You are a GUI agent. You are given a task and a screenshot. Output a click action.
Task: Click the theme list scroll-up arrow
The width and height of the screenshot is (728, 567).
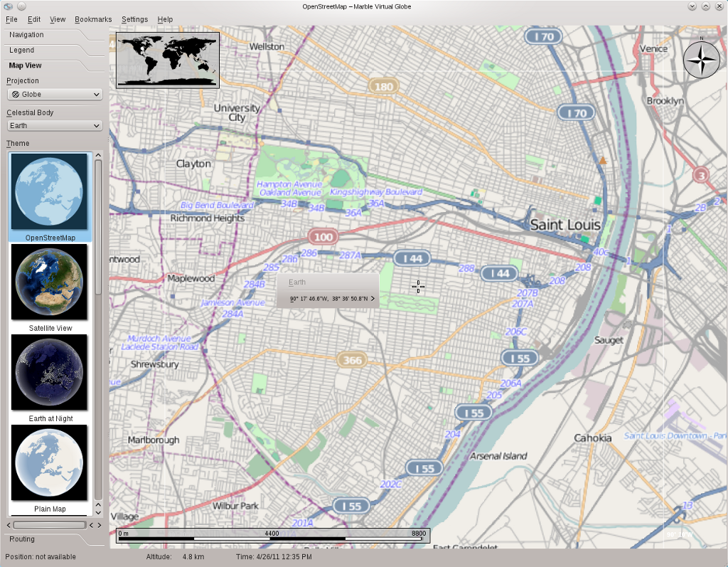coord(98,155)
